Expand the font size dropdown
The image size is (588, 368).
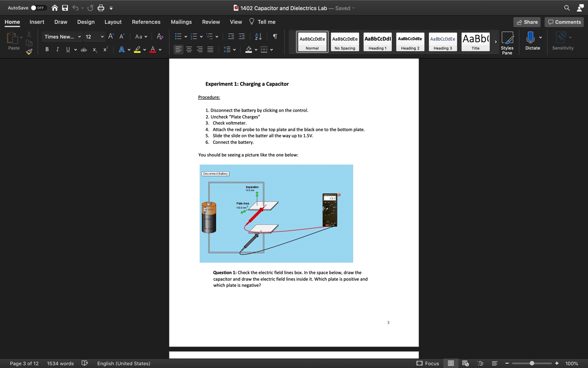(x=102, y=37)
